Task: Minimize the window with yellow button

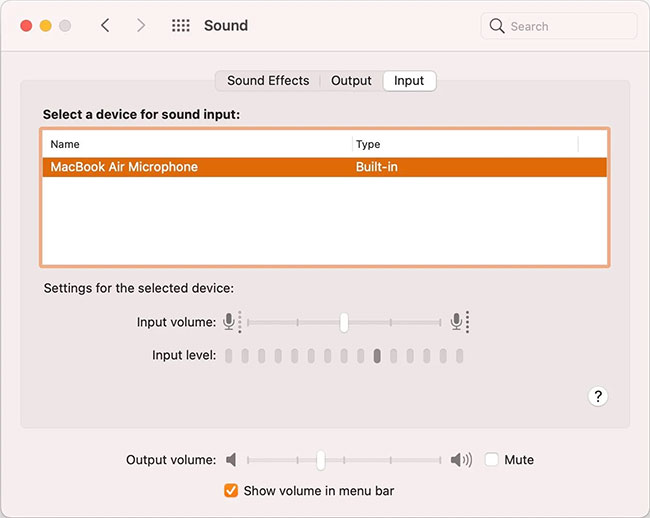Action: click(x=46, y=26)
